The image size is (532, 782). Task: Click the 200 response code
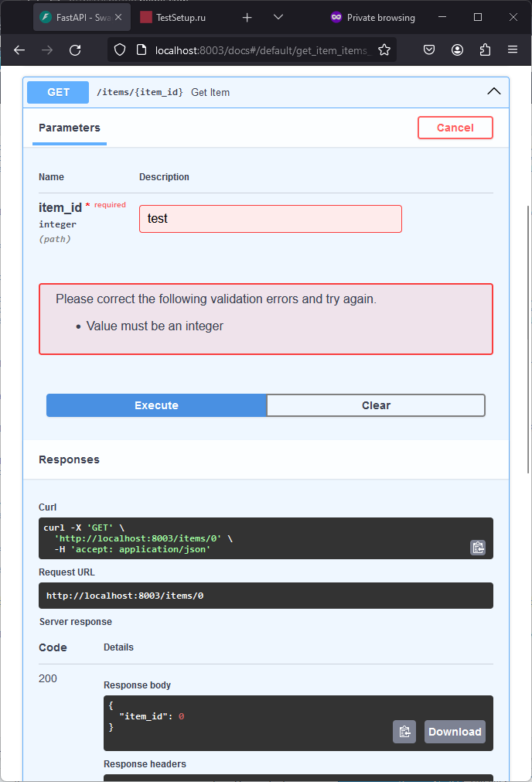48,678
